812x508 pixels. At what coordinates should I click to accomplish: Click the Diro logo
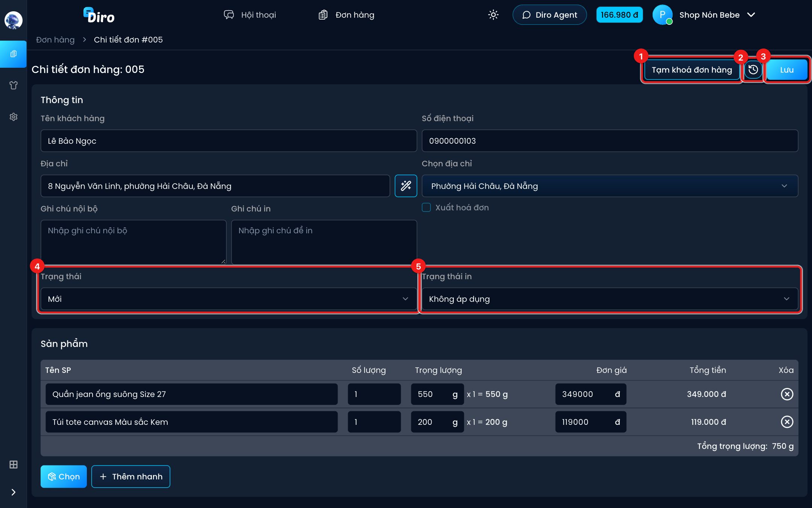pos(98,15)
